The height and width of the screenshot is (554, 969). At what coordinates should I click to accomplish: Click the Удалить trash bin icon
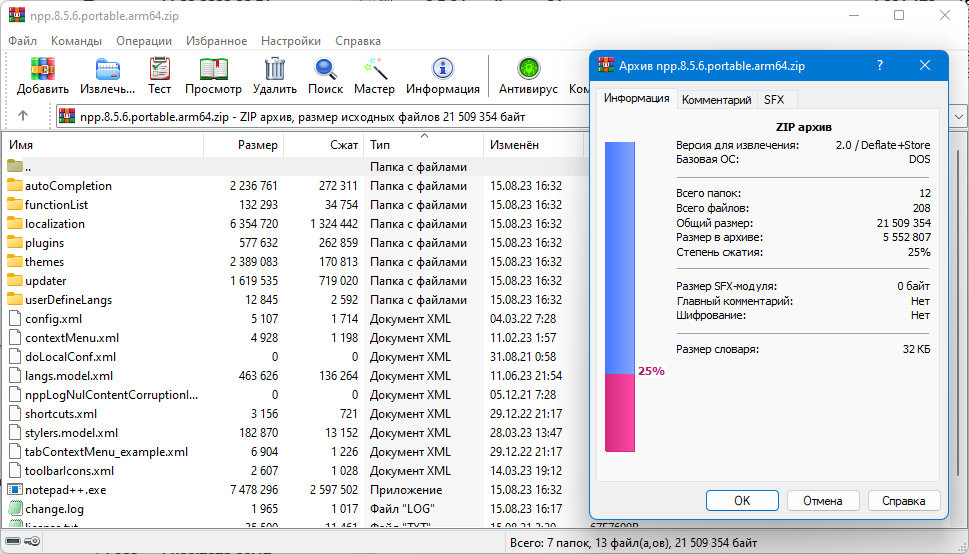[274, 75]
